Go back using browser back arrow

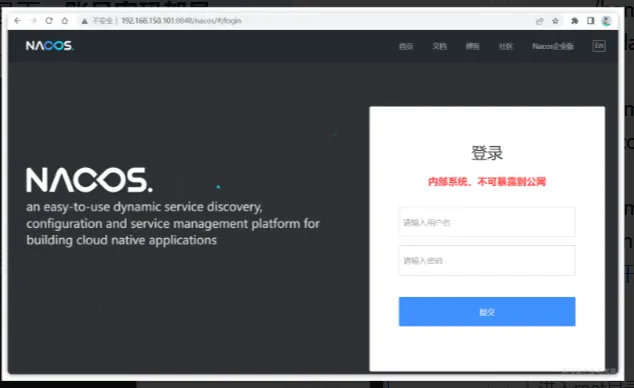pos(17,21)
